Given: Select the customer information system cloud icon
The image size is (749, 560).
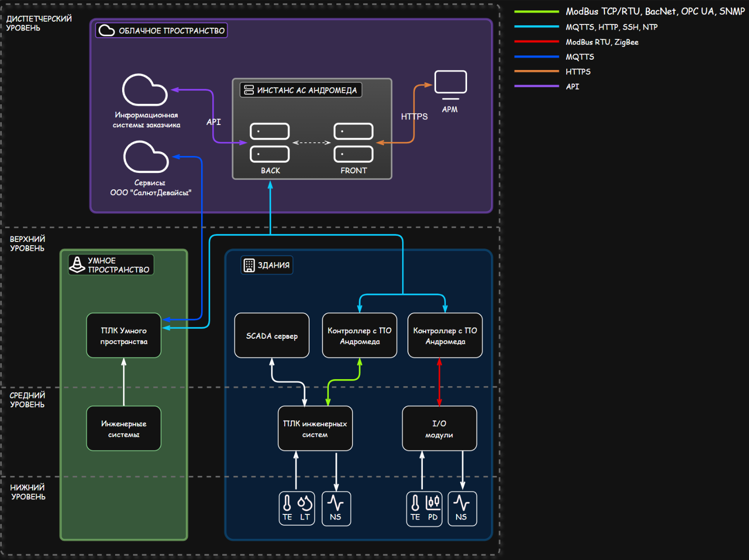Looking at the screenshot, I should (x=145, y=90).
